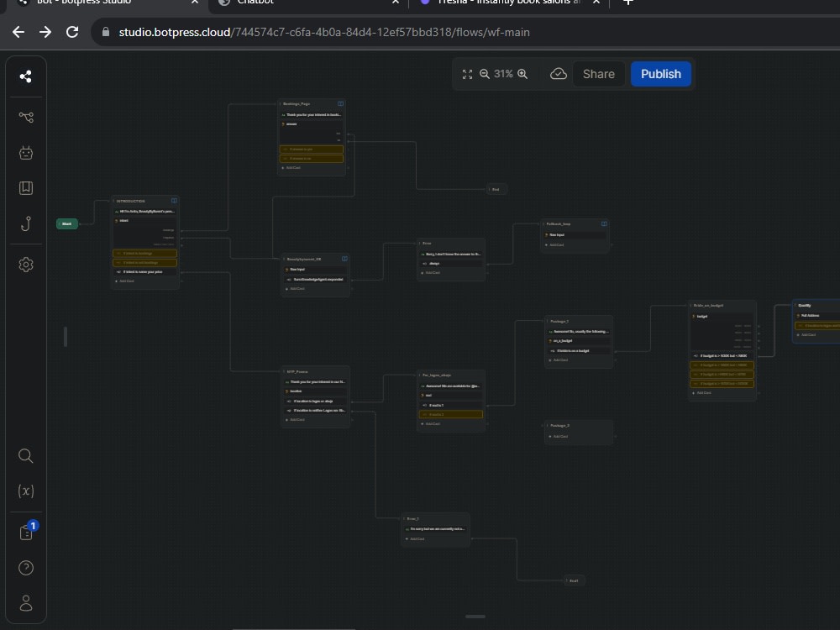Viewport: 840px width, 630px height.
Task: Click the knowledge icon on Bookings_Page node
Action: 340,103
